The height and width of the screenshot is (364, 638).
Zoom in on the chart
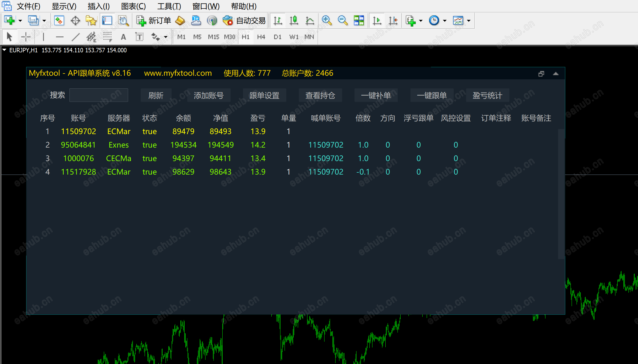pyautogui.click(x=327, y=20)
